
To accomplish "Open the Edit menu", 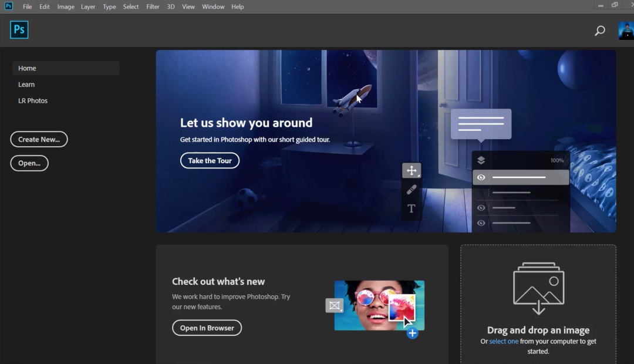I will [45, 6].
